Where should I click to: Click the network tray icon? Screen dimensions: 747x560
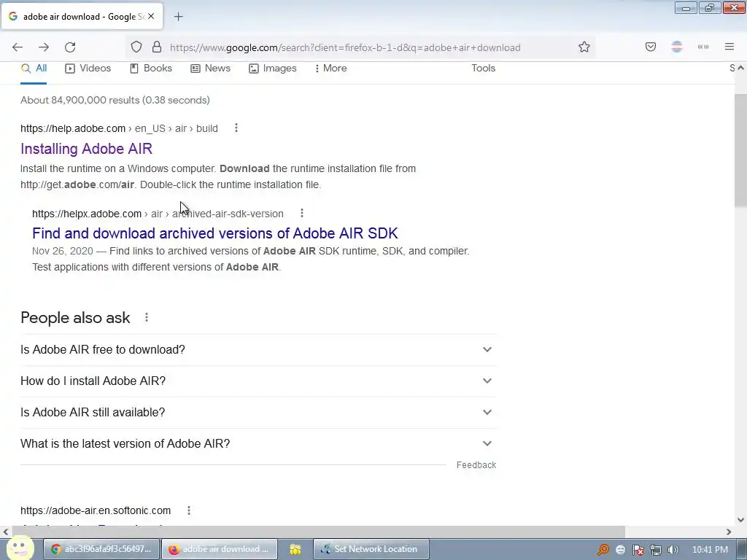656,550
